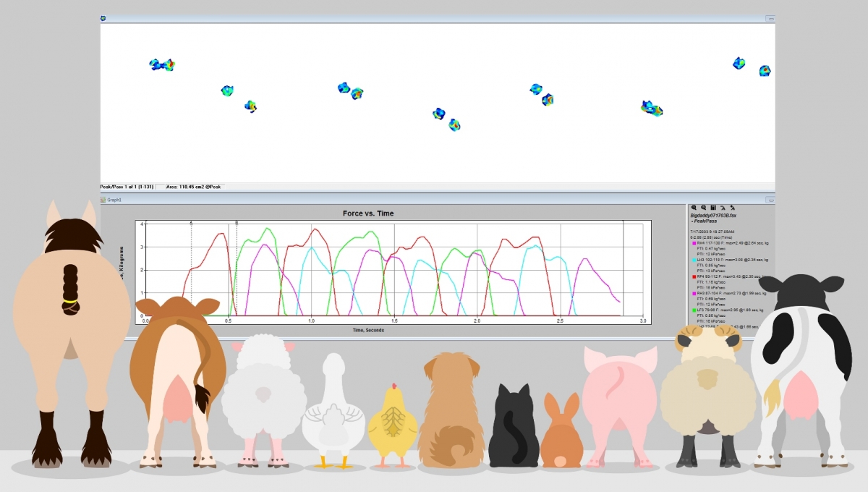Click the zoom out magnifier icon
Image resolution: width=868 pixels, height=492 pixels.
703,208
